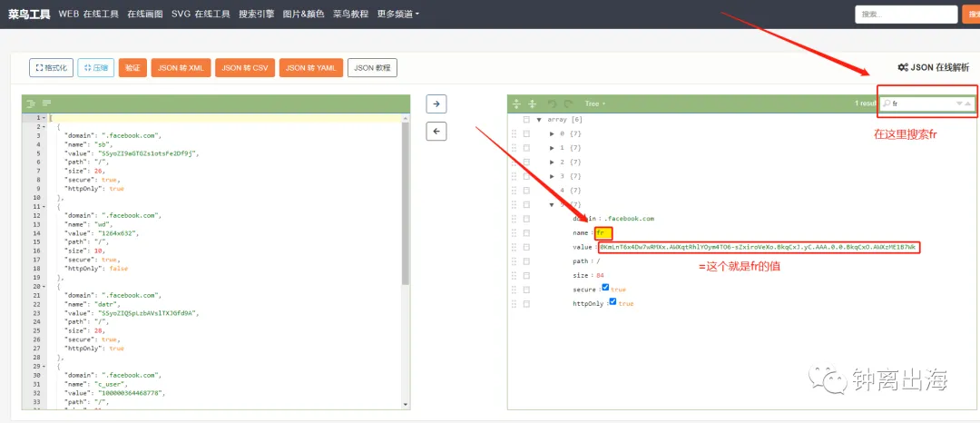This screenshot has width=980, height=423.
Task: Click the left arrow copy-to-code button
Action: pyautogui.click(x=436, y=132)
